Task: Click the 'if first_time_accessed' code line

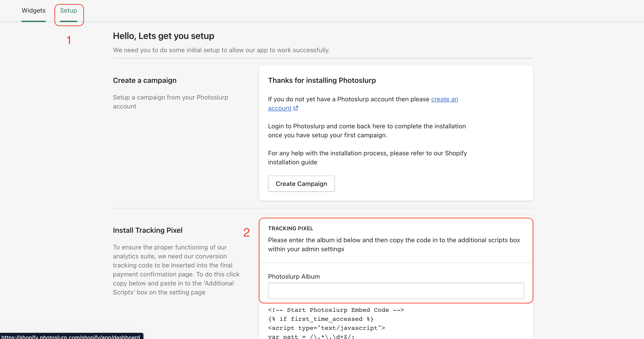Action: pos(321,319)
